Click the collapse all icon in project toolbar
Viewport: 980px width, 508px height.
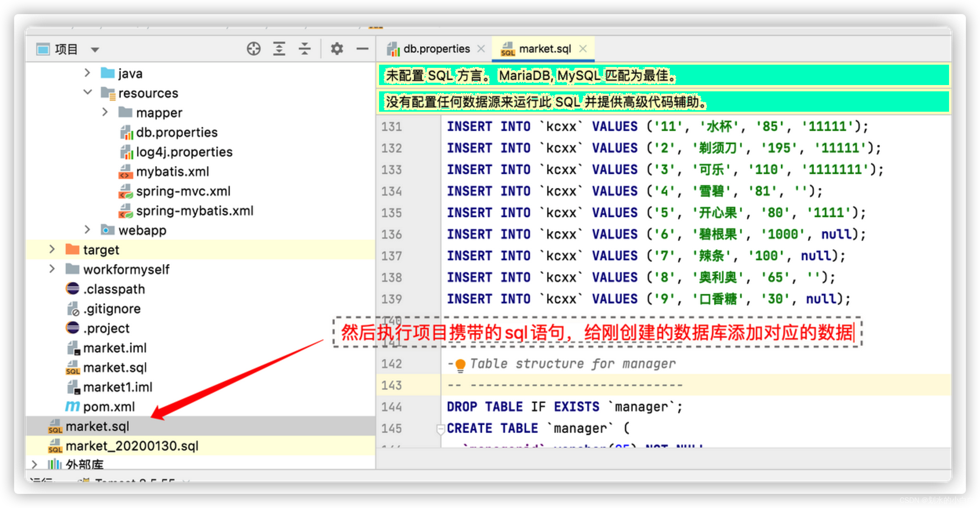tap(305, 49)
